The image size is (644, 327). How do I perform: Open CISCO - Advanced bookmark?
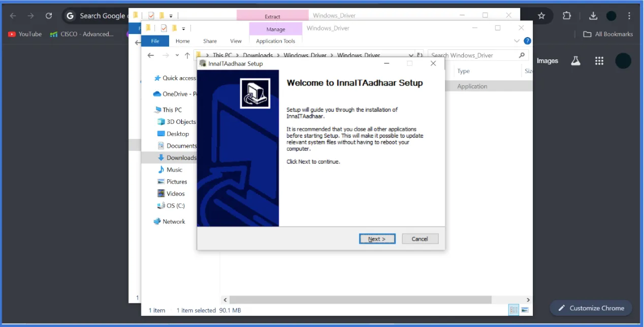click(x=82, y=34)
